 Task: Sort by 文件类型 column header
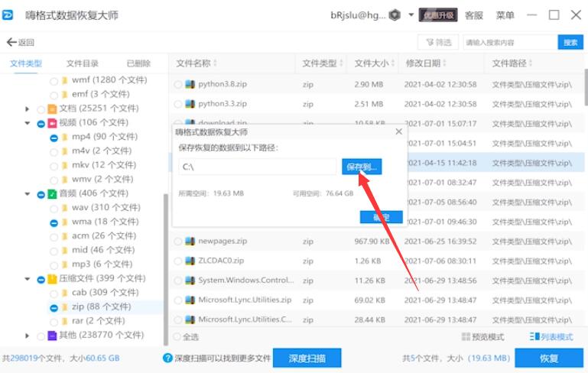[323, 63]
